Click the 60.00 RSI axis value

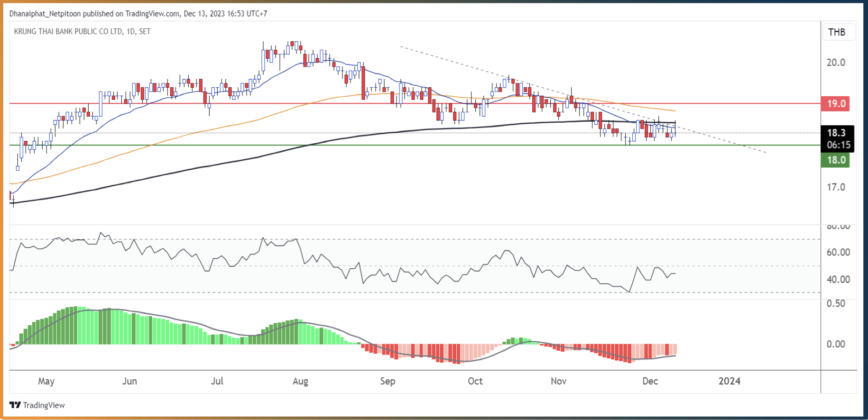pyautogui.click(x=838, y=252)
